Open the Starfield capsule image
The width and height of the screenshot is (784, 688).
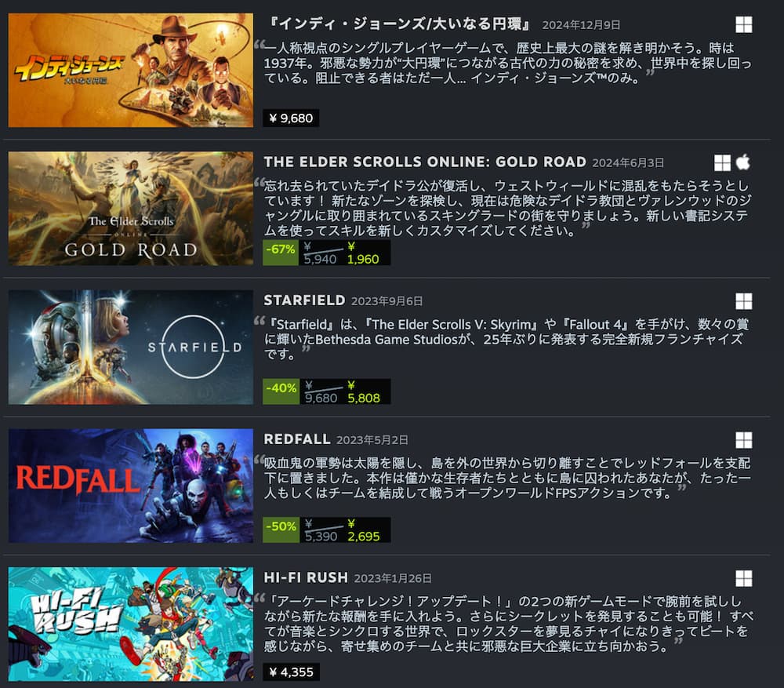point(130,348)
